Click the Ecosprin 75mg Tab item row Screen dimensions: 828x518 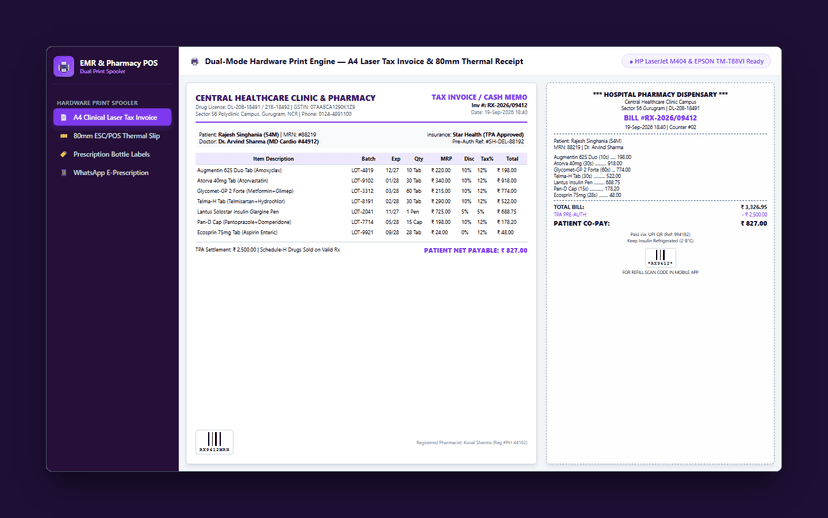tap(361, 232)
